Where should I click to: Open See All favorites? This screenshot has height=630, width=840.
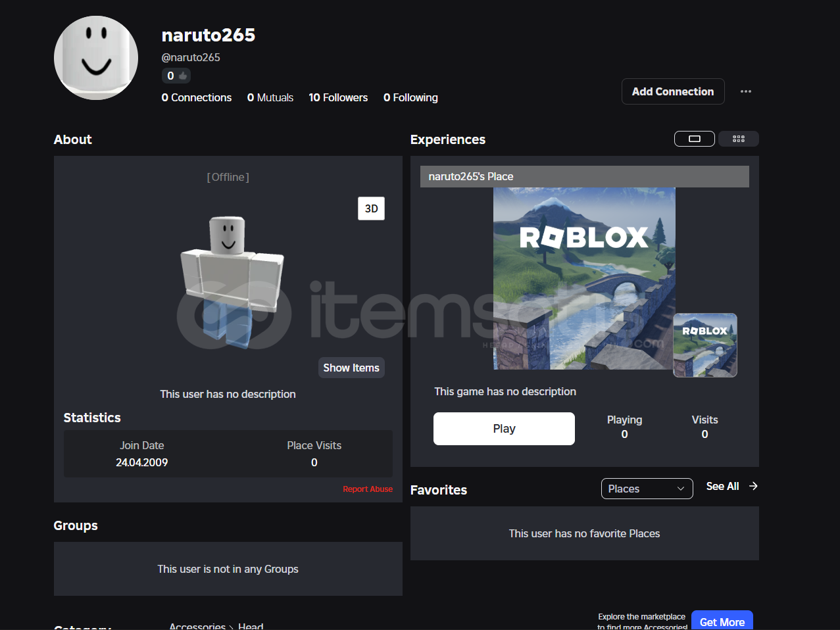723,486
